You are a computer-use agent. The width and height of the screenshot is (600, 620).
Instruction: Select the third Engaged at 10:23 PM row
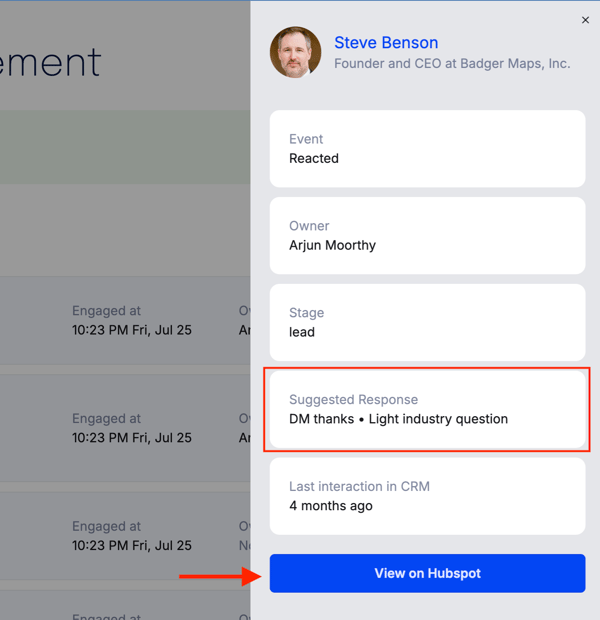(125, 536)
